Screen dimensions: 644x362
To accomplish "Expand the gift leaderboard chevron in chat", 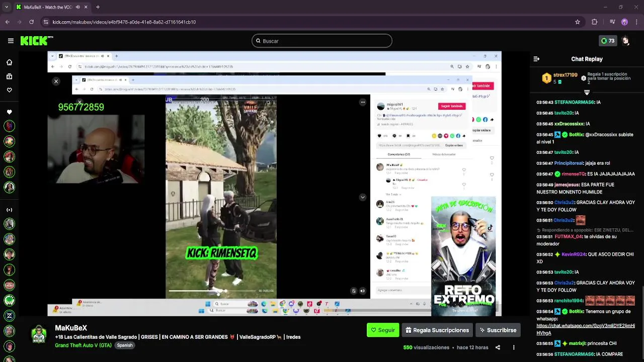I will pyautogui.click(x=587, y=93).
